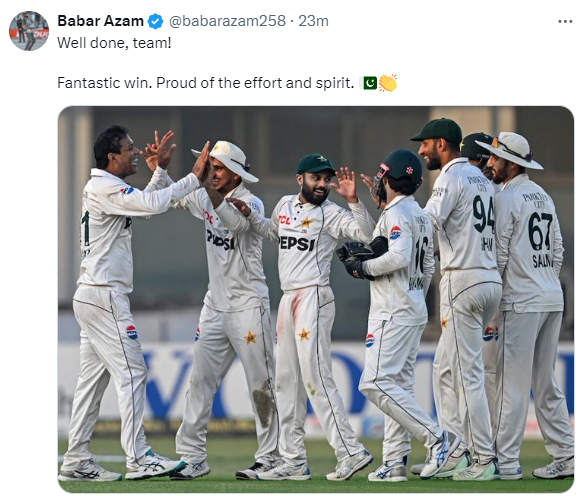Open the three-dot more options menu

click(x=565, y=21)
